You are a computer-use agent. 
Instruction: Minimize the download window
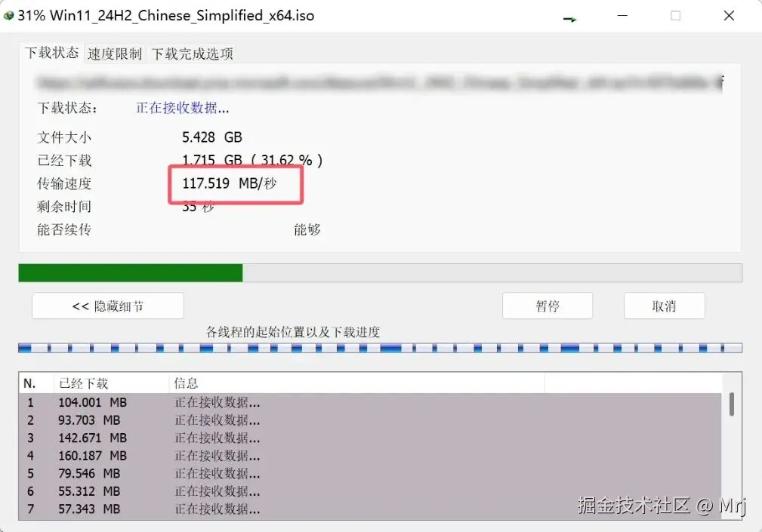(622, 16)
